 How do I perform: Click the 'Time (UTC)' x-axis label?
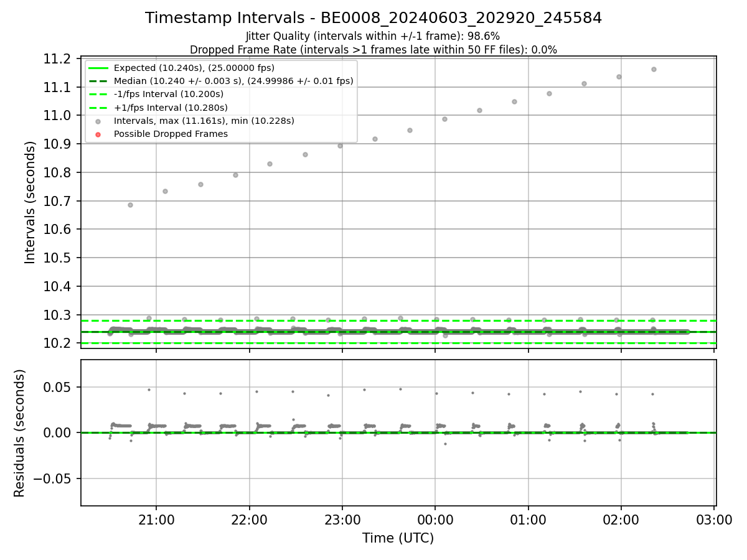coord(398,538)
